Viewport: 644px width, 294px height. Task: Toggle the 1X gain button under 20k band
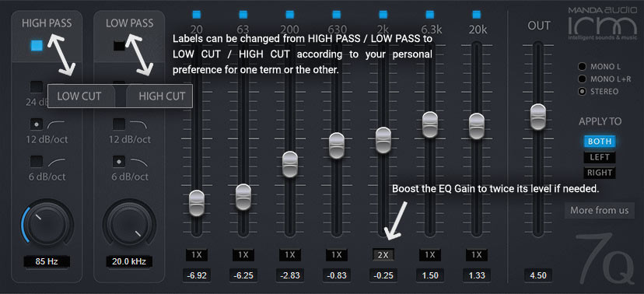point(477,254)
